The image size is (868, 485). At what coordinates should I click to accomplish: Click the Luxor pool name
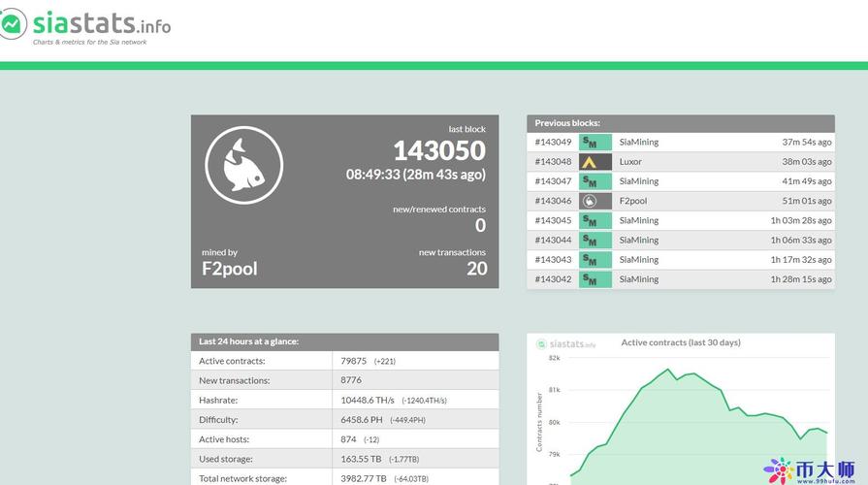tap(630, 162)
